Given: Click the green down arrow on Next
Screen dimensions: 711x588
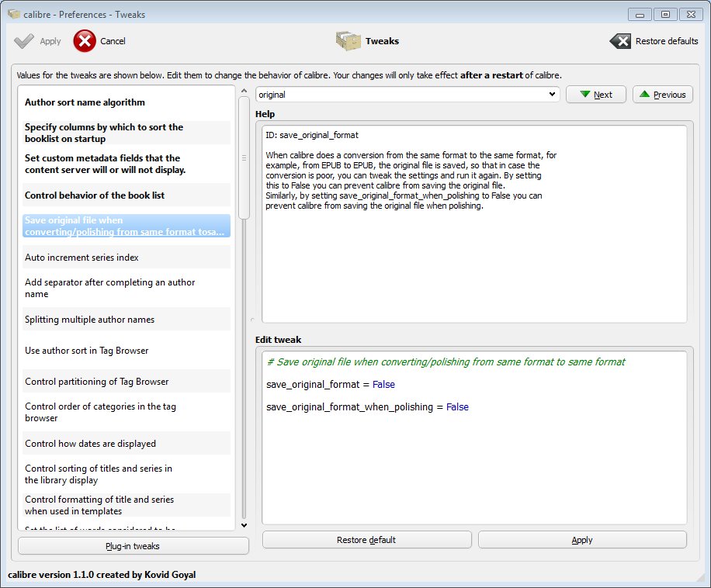Looking at the screenshot, I should pyautogui.click(x=585, y=94).
